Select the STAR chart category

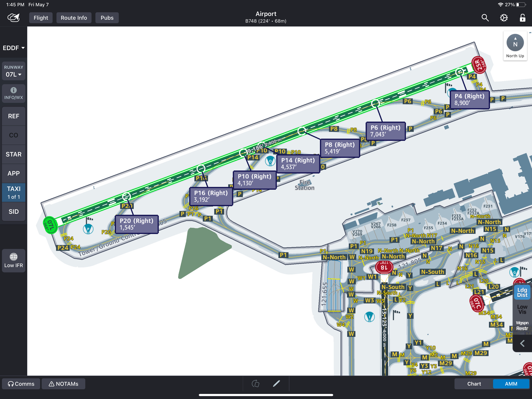coord(13,154)
